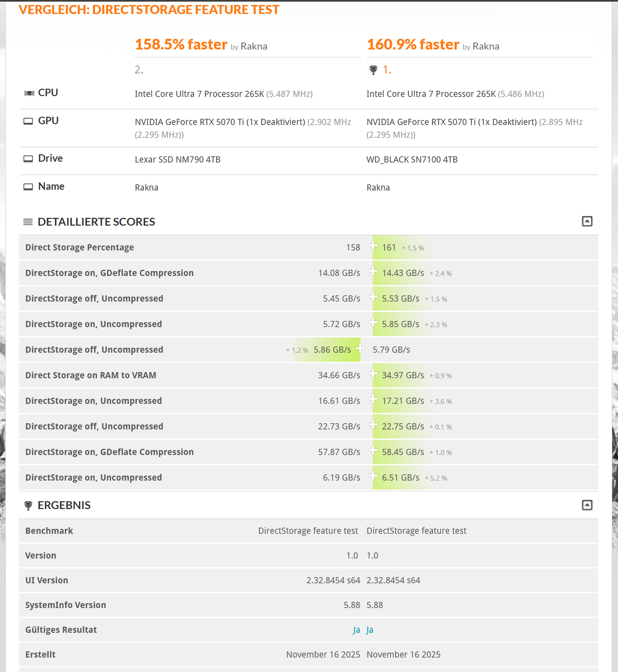618x672 pixels.
Task: Open right Gültiges Resultat Ja link
Action: 370,630
